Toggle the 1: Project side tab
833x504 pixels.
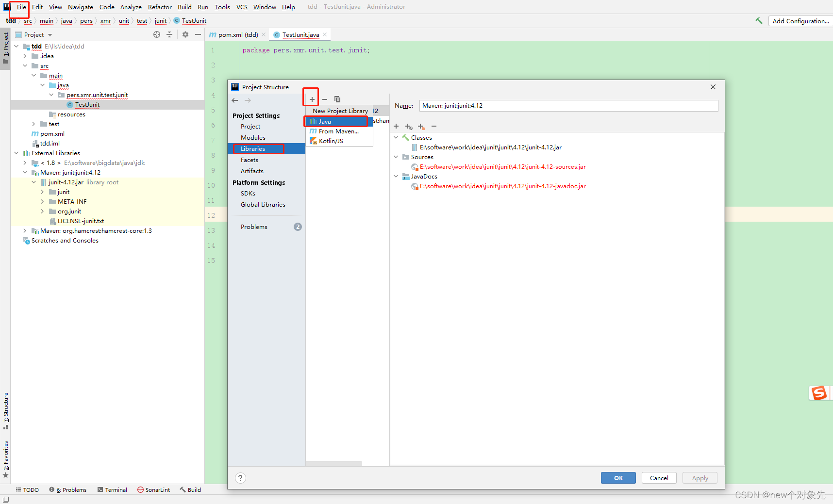6,49
